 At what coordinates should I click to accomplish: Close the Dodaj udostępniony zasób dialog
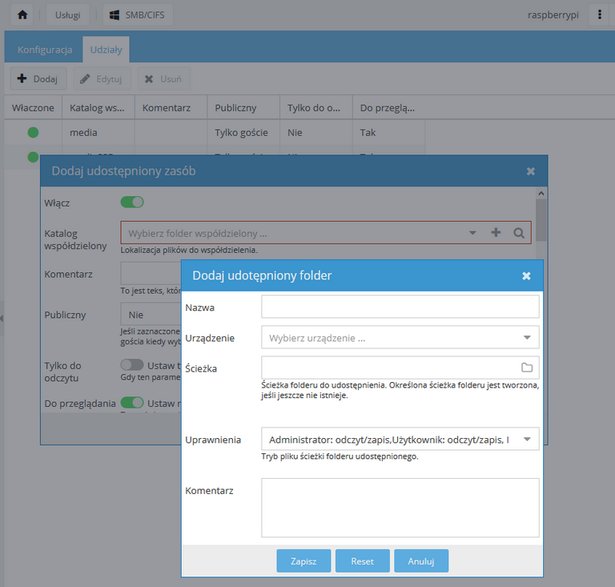click(531, 171)
